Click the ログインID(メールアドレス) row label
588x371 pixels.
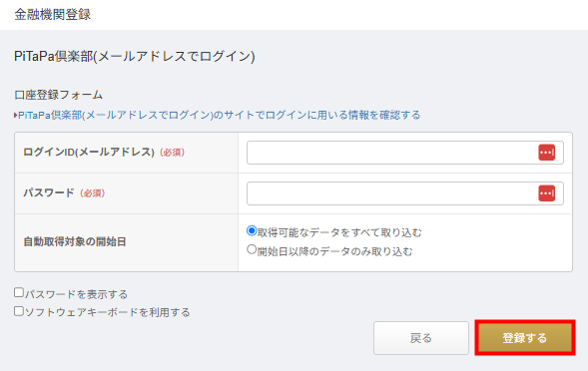pyautogui.click(x=89, y=153)
